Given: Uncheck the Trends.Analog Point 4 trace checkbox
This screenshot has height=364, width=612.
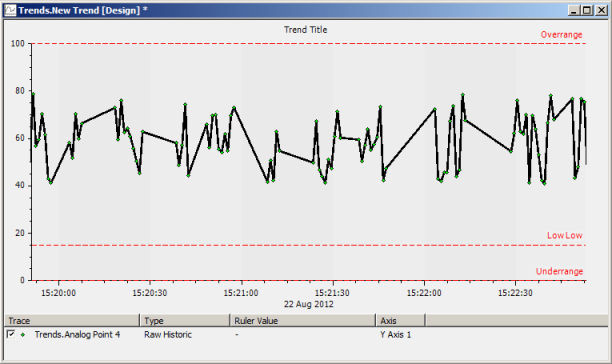Looking at the screenshot, I should [11, 334].
